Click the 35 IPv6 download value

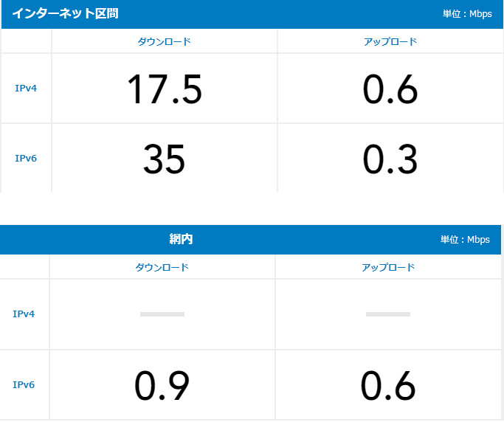[x=164, y=159]
